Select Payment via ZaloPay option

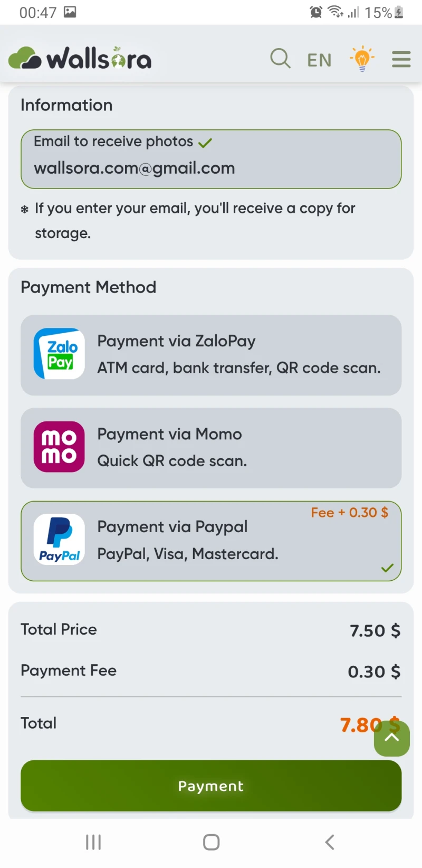click(211, 355)
